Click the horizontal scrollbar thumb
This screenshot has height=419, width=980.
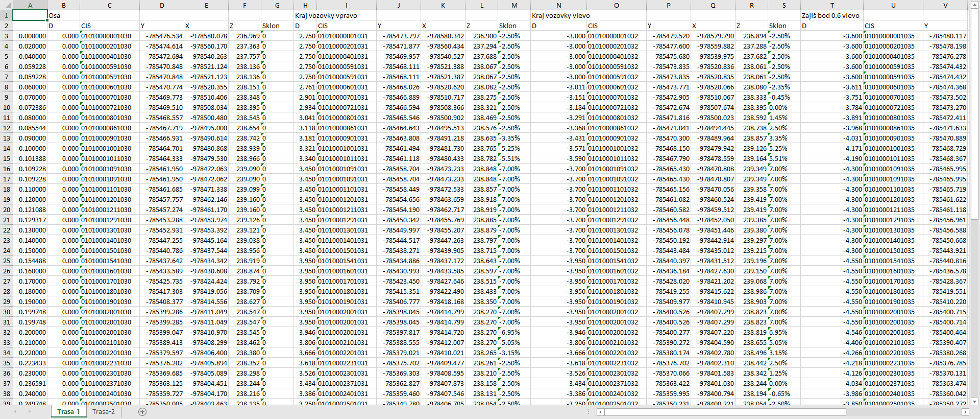(x=725, y=412)
